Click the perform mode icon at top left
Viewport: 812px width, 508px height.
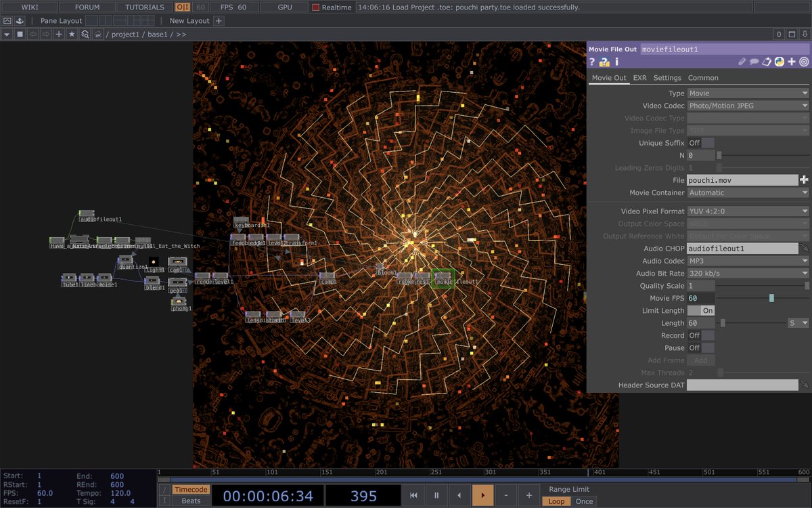pos(7,20)
